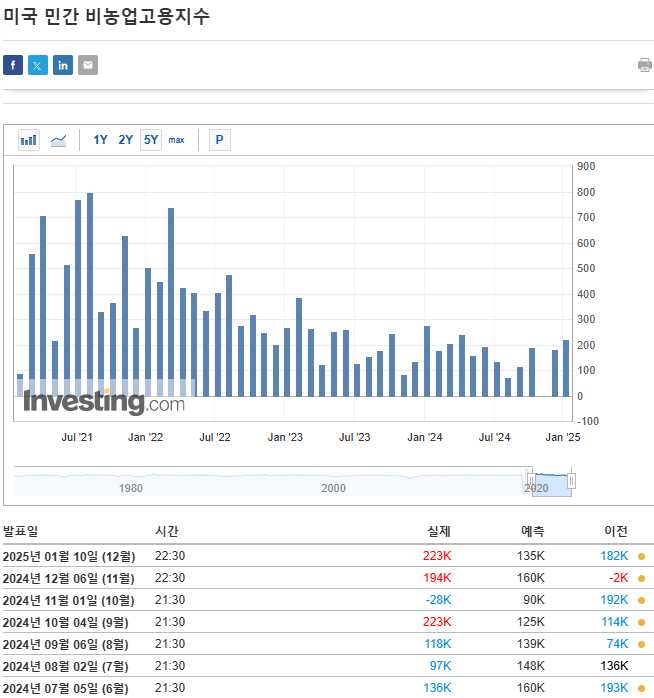Image resolution: width=654 pixels, height=698 pixels.
Task: Click the orange revision dot beside 74K
Action: (x=642, y=645)
